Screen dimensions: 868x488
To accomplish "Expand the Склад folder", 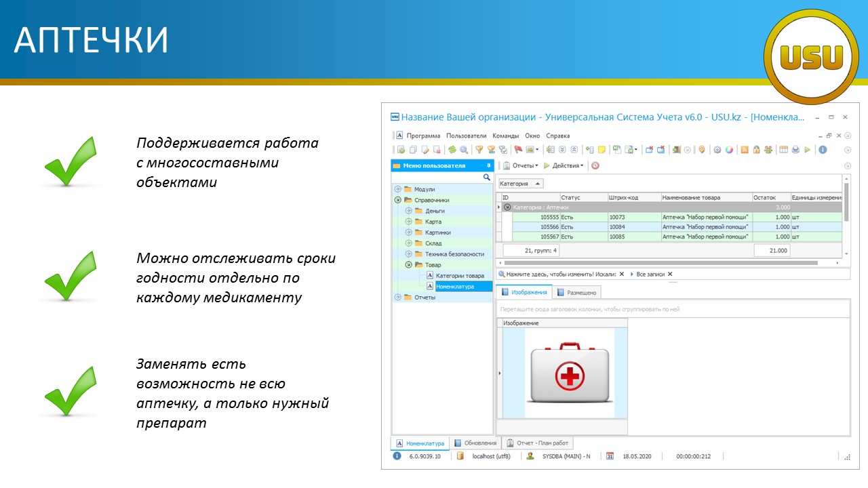I will pos(408,243).
